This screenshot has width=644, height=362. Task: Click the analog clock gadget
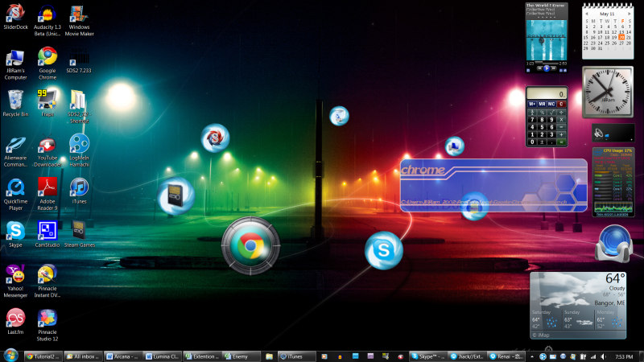point(608,93)
